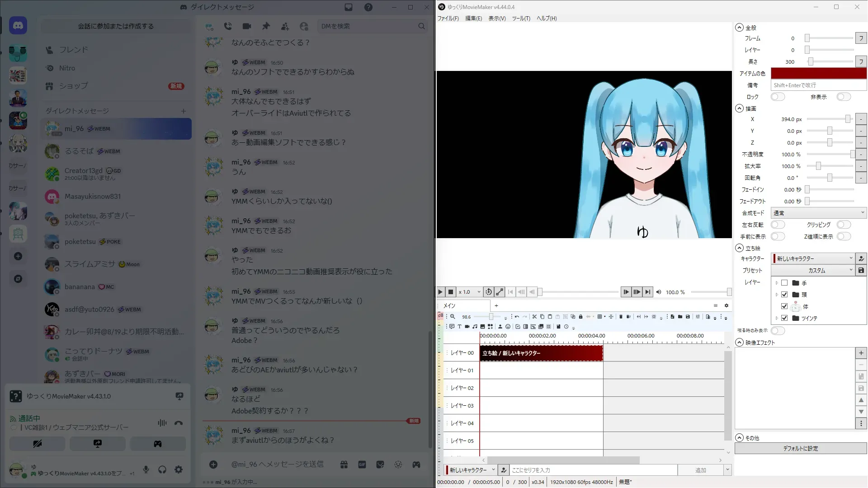
Task: Select the メイン timeline tab
Action: point(449,305)
